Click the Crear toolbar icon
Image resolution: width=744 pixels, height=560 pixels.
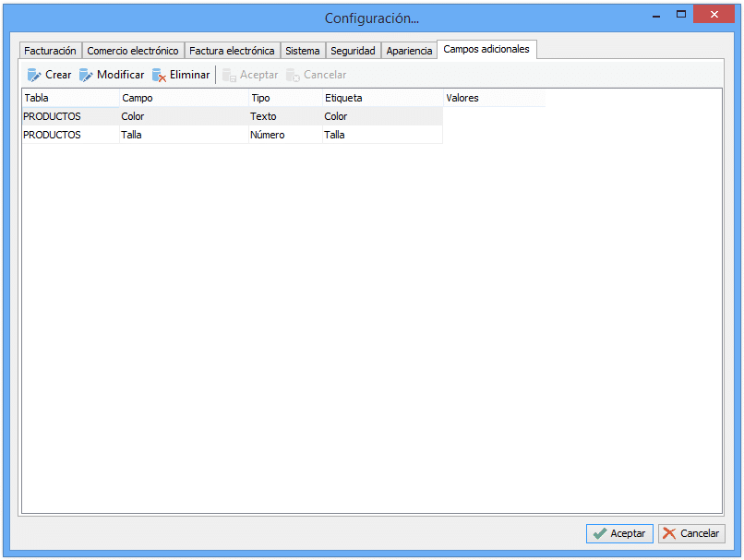point(33,75)
